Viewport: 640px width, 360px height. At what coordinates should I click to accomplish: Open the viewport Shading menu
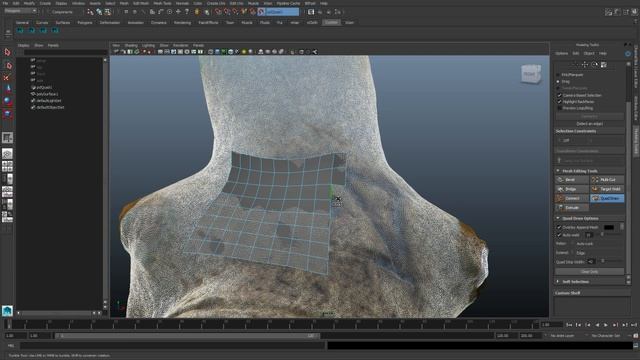(x=131, y=45)
